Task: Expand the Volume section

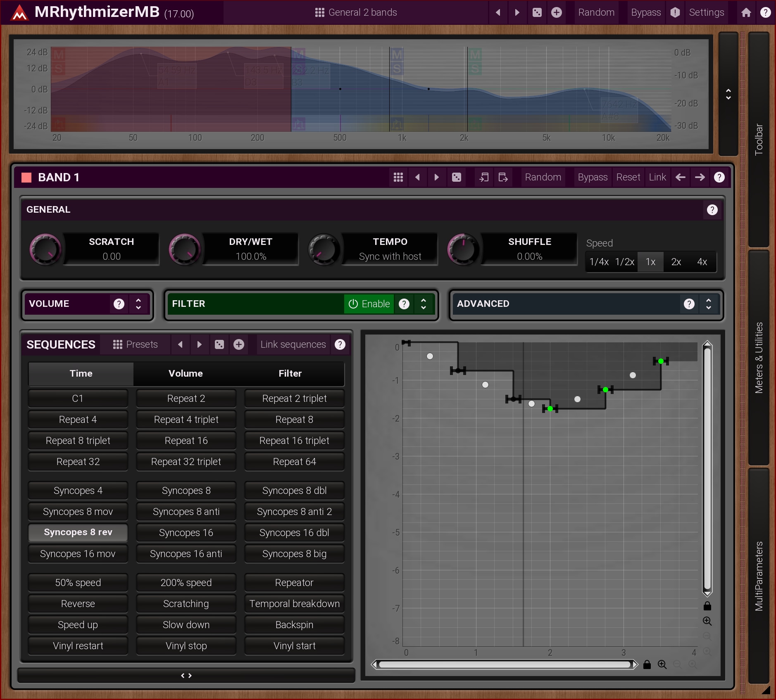Action: 138,304
